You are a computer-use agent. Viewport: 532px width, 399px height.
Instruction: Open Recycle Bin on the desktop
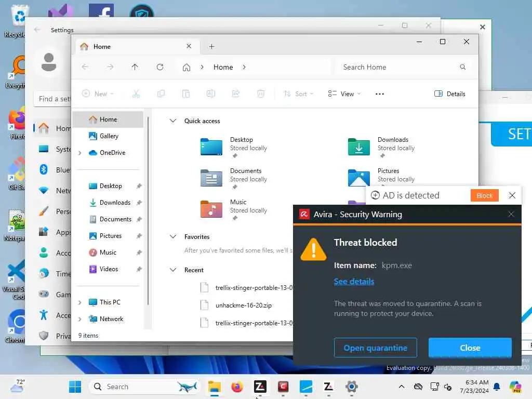click(x=15, y=20)
